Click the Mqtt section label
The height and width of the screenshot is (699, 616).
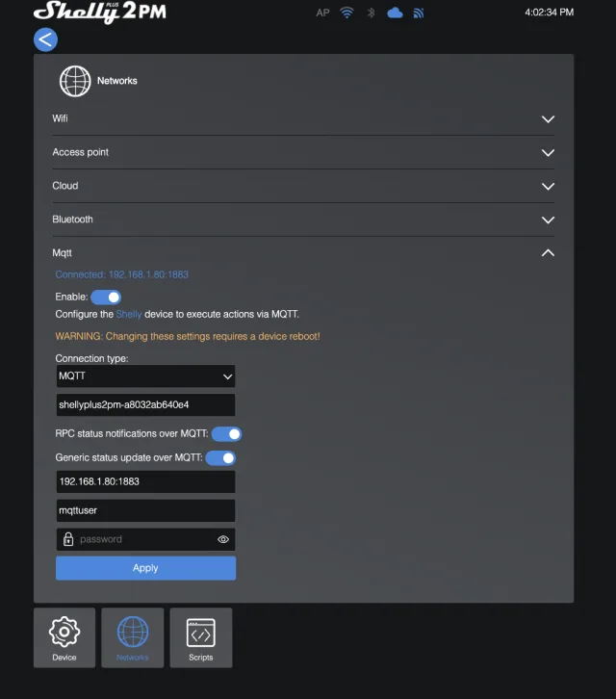point(62,253)
